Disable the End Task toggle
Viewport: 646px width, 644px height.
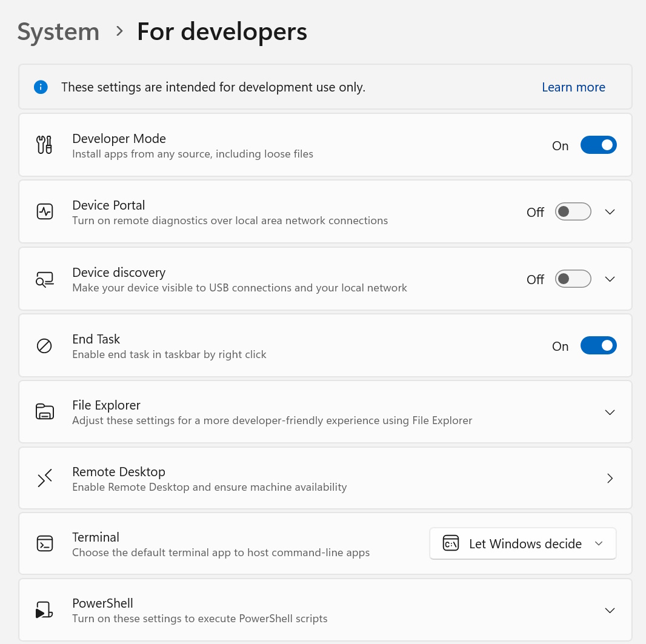(599, 345)
